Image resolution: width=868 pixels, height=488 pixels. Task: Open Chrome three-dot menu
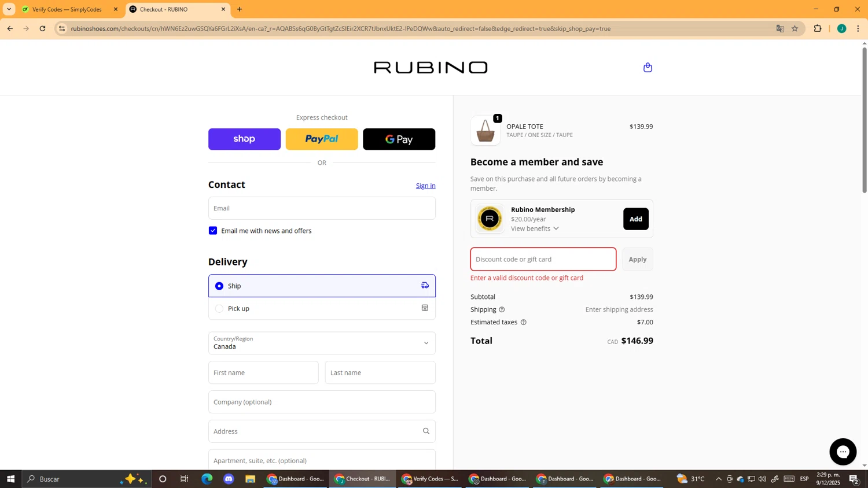point(858,28)
